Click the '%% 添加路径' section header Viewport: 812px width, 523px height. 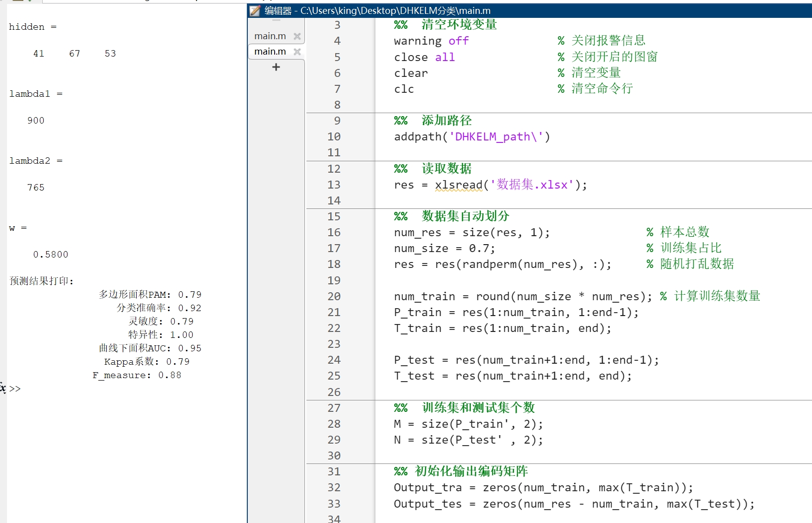coord(433,121)
